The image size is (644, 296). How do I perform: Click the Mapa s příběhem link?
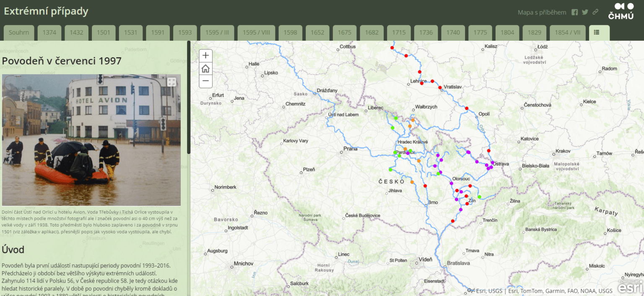[541, 12]
